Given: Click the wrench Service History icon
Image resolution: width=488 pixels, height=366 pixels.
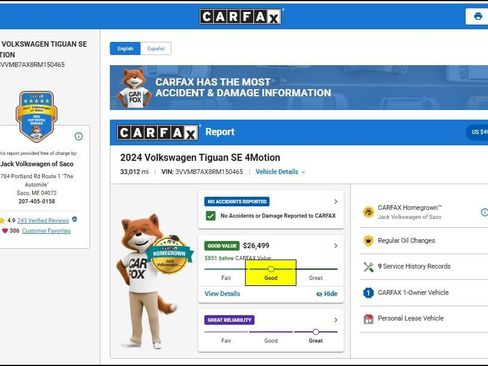Looking at the screenshot, I should click(x=368, y=267).
